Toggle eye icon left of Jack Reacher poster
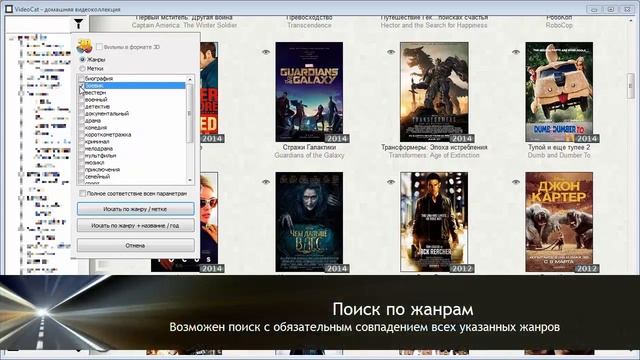 click(391, 182)
